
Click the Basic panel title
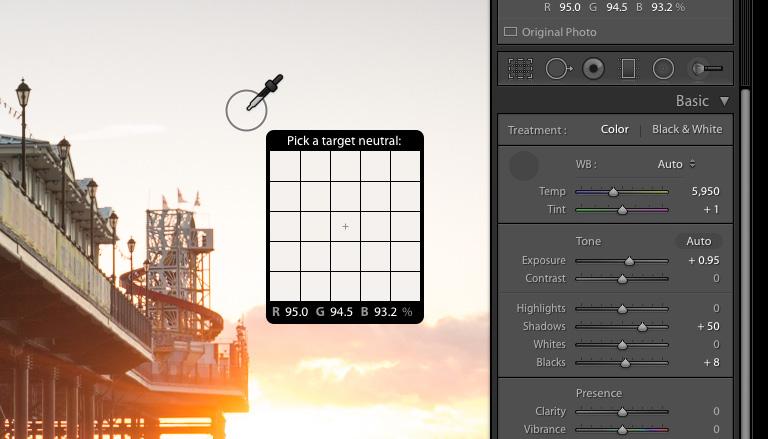[x=692, y=101]
